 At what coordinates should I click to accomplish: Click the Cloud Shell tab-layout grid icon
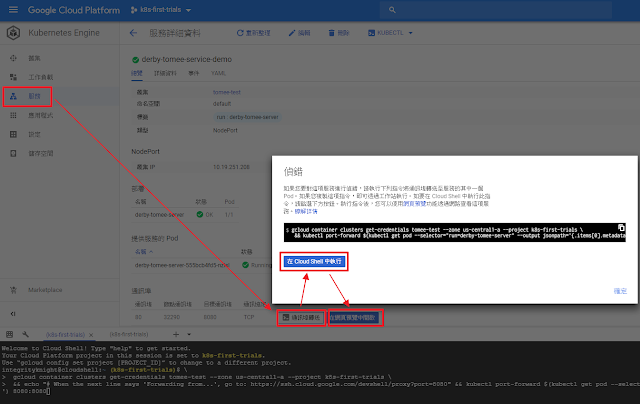click(x=9, y=334)
